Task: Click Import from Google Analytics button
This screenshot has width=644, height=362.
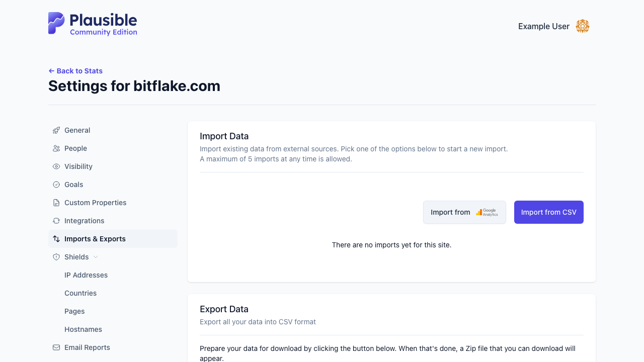Action: [464, 212]
